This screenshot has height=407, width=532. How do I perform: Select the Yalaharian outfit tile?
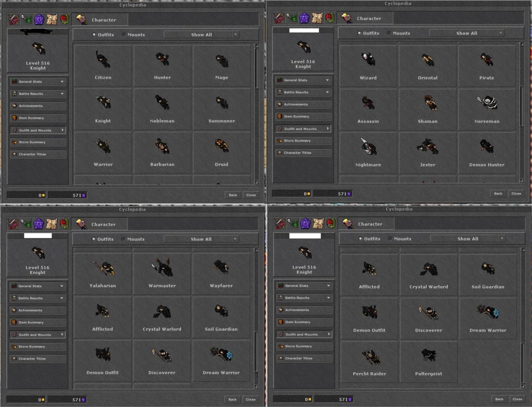(x=103, y=274)
